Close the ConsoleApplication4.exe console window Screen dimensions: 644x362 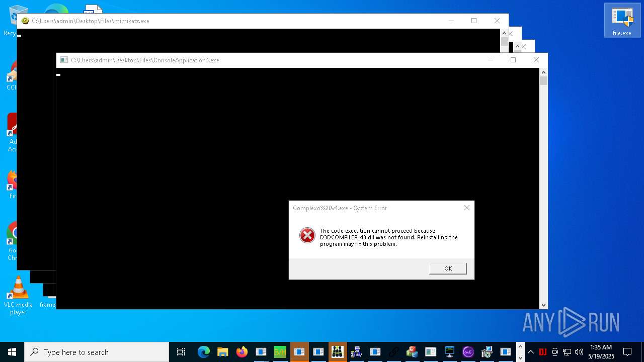coord(536,60)
